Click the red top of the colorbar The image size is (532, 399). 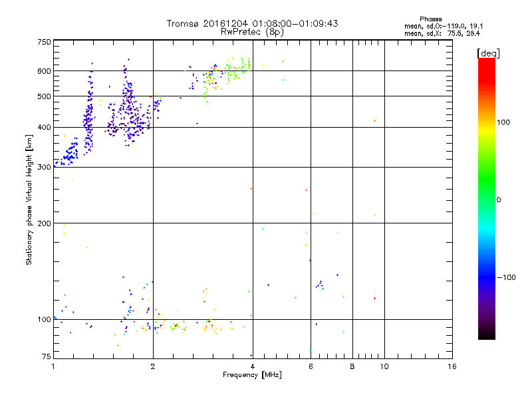click(x=486, y=62)
